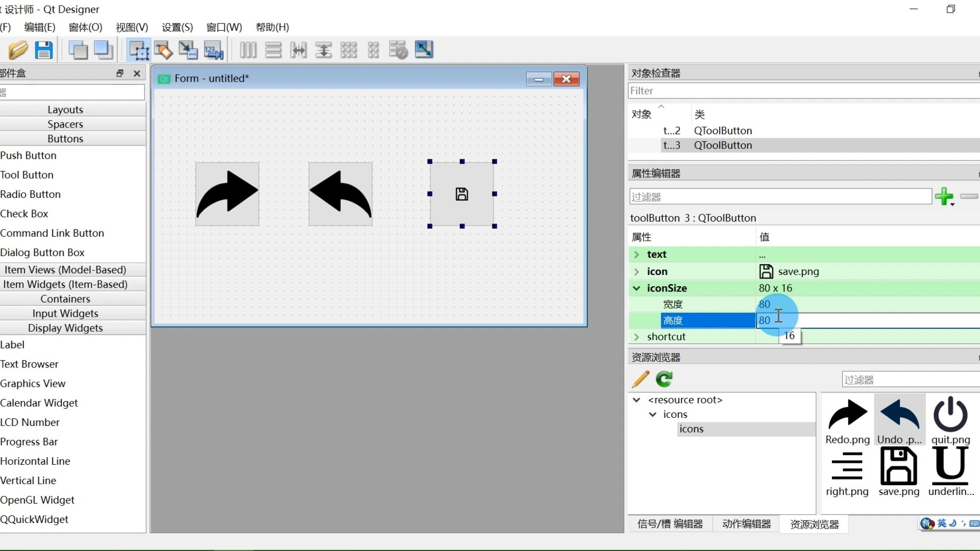
Task: Open the 窗体(O) menu
Action: click(85, 27)
